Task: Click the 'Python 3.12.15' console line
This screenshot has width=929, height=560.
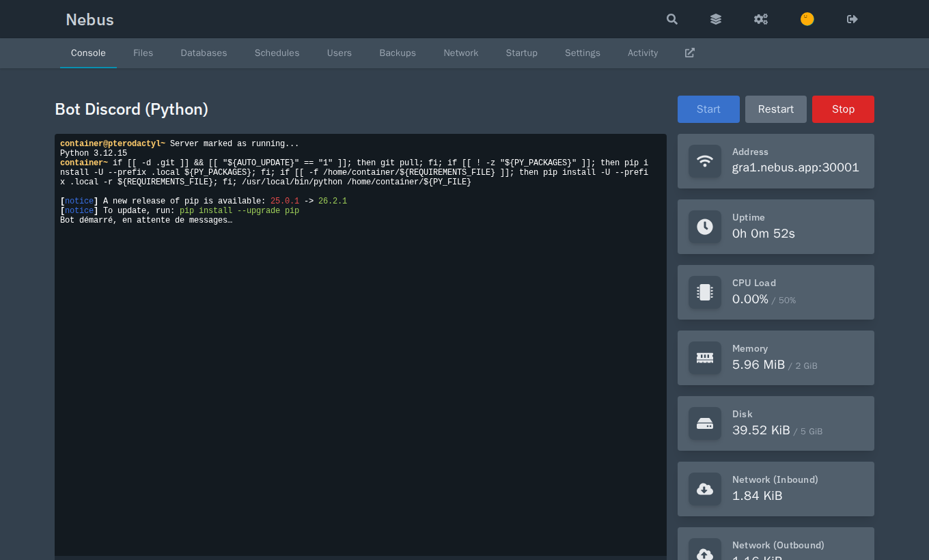Action: [x=94, y=154]
